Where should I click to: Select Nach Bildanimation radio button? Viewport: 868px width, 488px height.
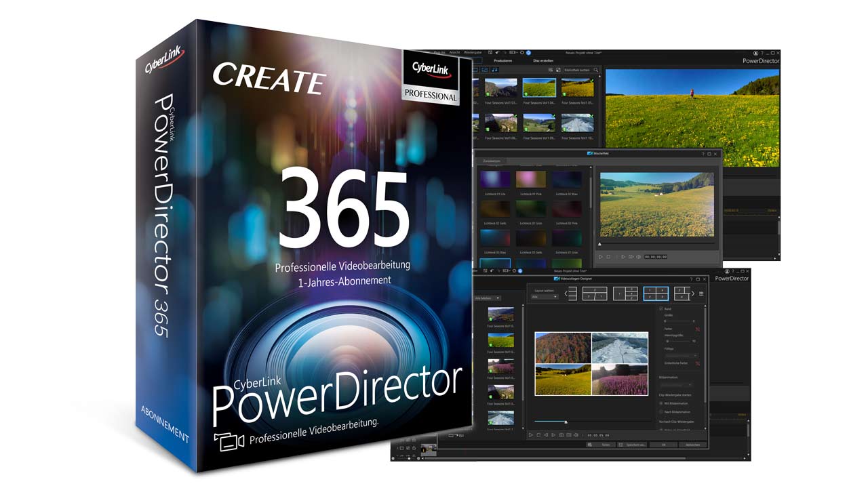click(661, 411)
